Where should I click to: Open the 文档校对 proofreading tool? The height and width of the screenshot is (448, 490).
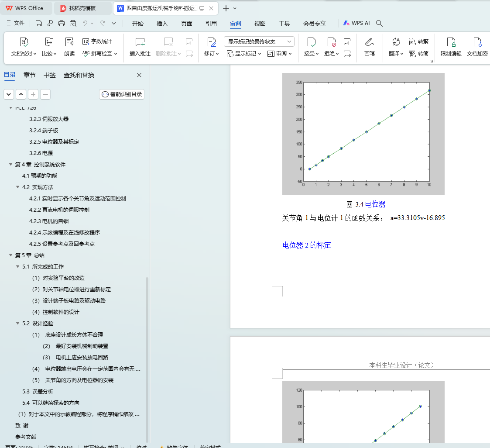(24, 47)
